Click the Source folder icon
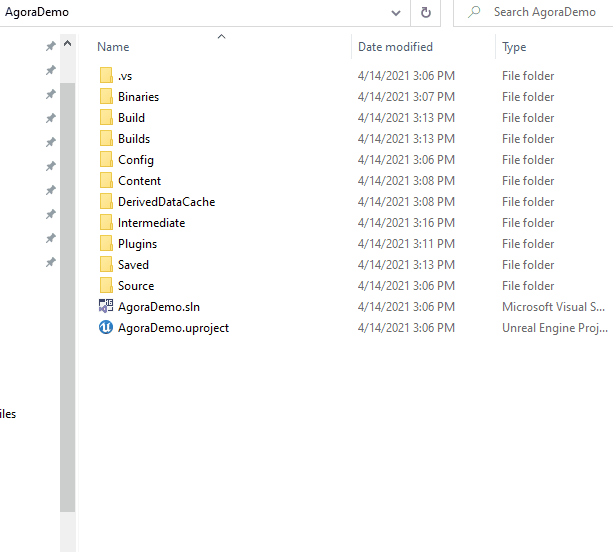The height and width of the screenshot is (552, 613). [x=106, y=285]
